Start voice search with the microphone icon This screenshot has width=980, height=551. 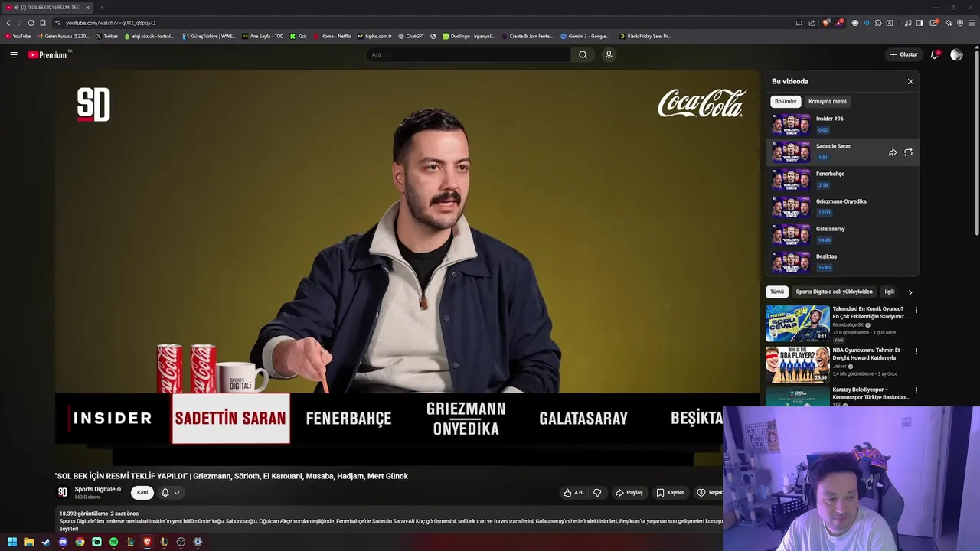609,54
